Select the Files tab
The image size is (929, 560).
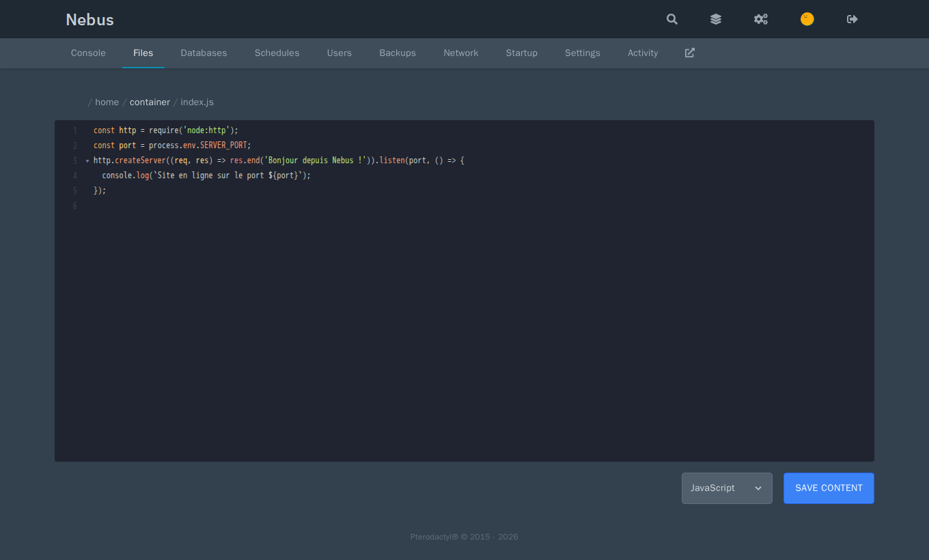point(143,53)
